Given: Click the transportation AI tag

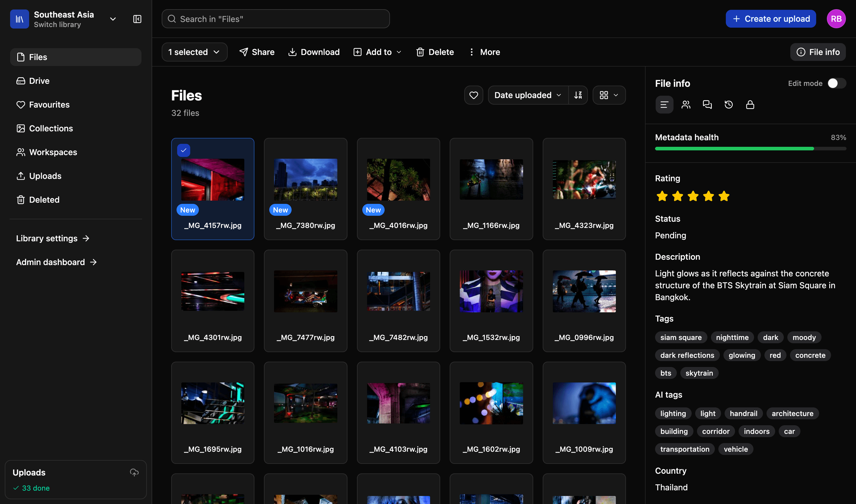Looking at the screenshot, I should pyautogui.click(x=685, y=449).
